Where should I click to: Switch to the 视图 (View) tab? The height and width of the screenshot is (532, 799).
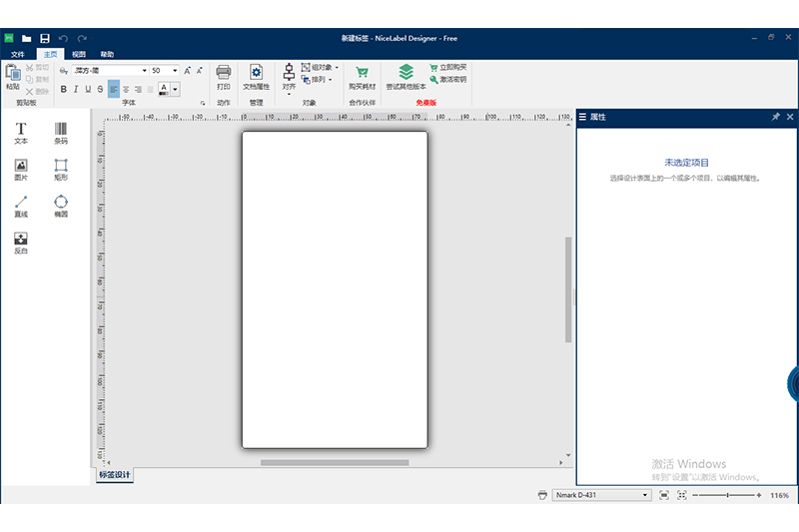click(79, 54)
